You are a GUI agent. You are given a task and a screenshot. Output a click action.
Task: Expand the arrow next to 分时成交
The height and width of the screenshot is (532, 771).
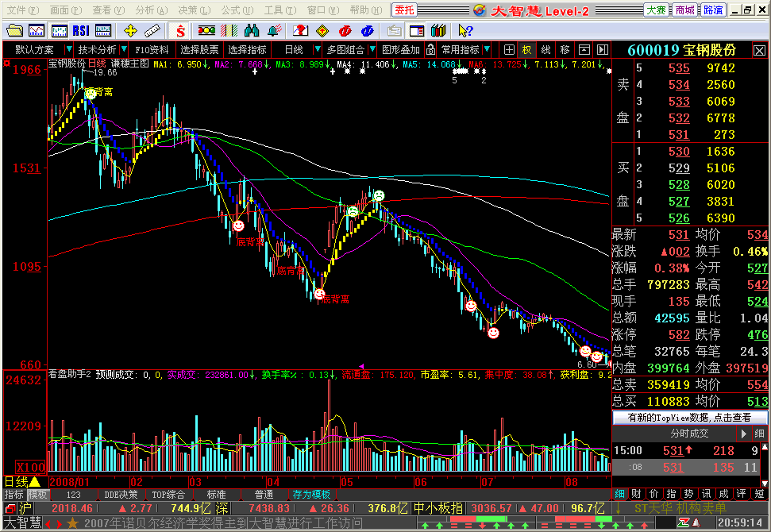[x=743, y=434]
